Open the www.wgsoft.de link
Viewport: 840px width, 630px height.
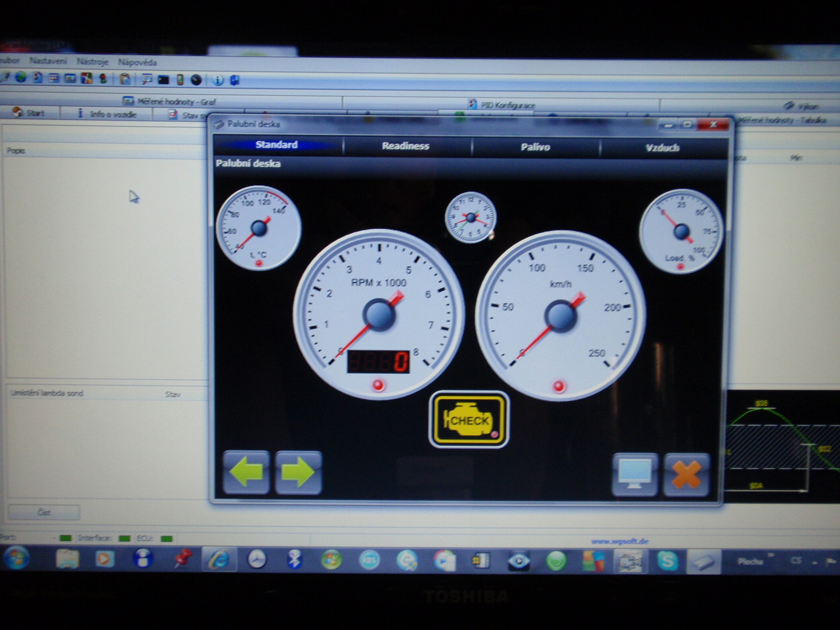pos(619,541)
